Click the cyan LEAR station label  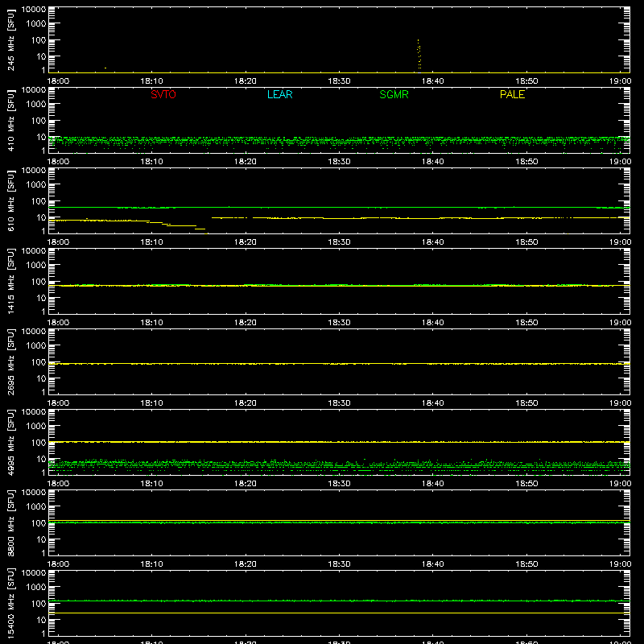pyautogui.click(x=279, y=94)
